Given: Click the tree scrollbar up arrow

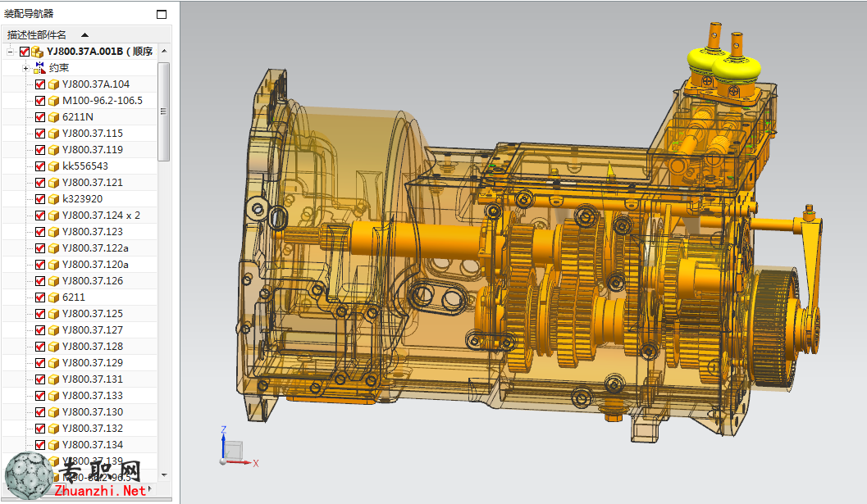Looking at the screenshot, I should 164,51.
